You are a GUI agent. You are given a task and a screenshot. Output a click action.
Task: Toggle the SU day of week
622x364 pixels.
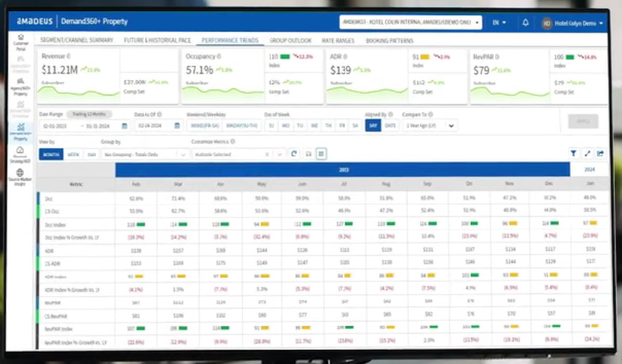tap(271, 125)
